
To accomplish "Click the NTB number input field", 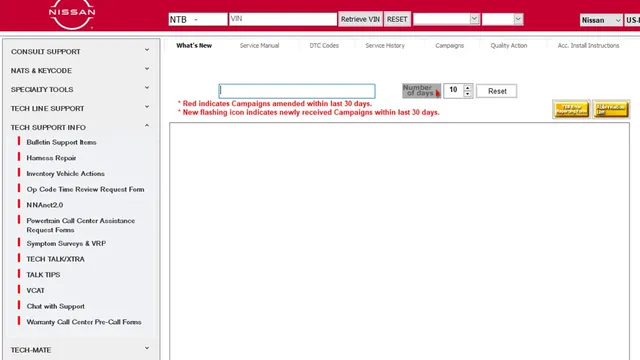I will 198,19.
